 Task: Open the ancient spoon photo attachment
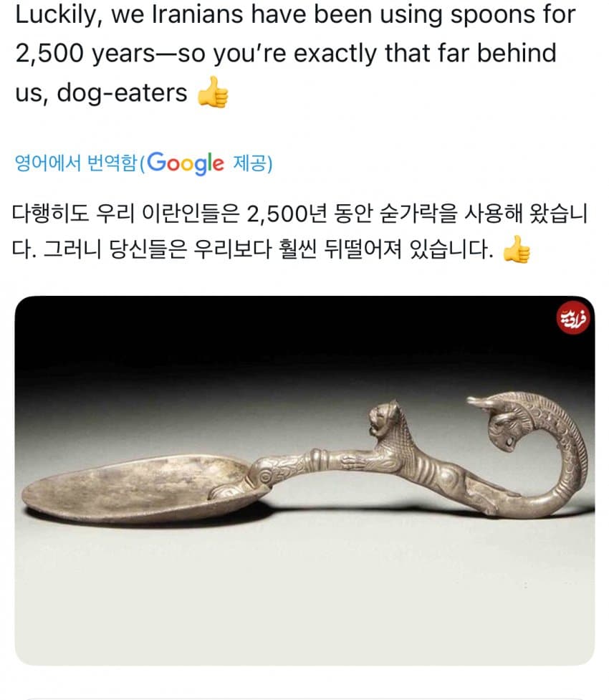[304, 480]
